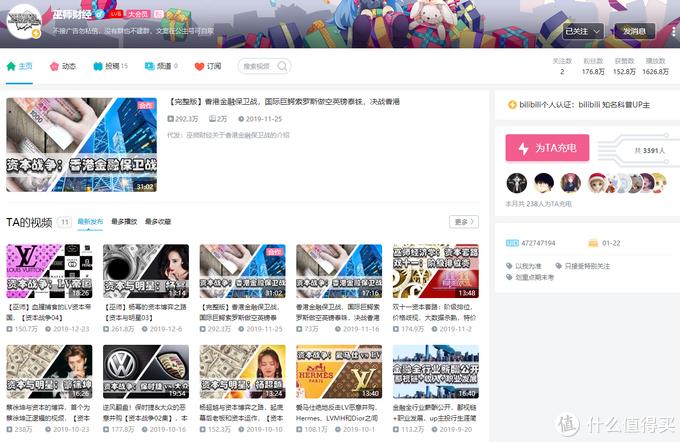Click the 只接受特别关注 tag
Viewport: 680px width, 442px height.
tap(583, 266)
